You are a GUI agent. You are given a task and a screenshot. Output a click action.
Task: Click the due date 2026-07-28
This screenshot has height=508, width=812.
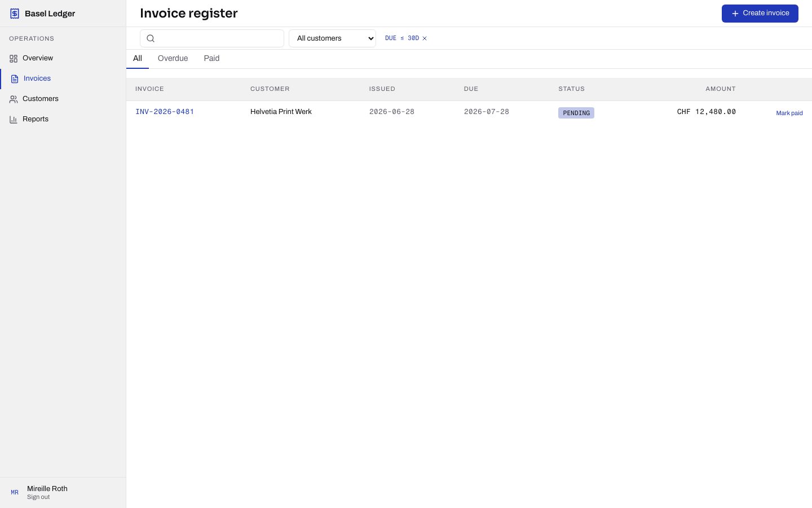[x=487, y=112]
